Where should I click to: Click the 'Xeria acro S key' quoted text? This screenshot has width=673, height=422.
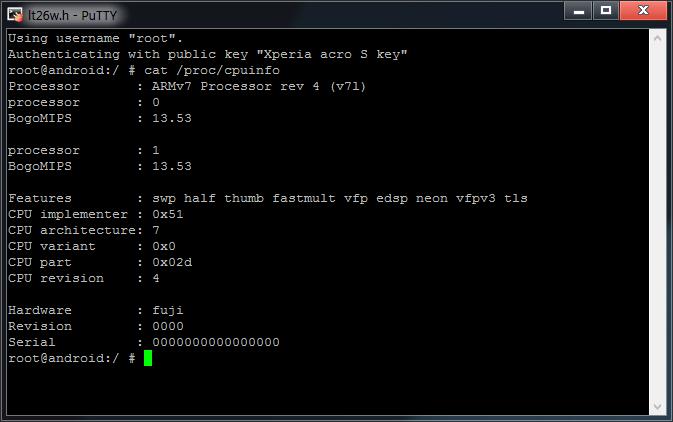340,54
